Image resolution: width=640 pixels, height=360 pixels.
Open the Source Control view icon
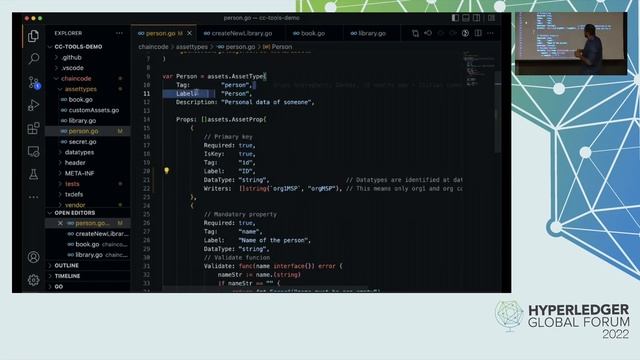pos(33,82)
